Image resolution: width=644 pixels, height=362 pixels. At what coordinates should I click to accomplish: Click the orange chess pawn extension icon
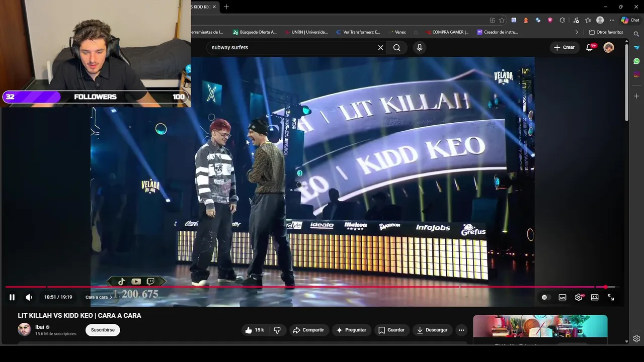point(526,20)
